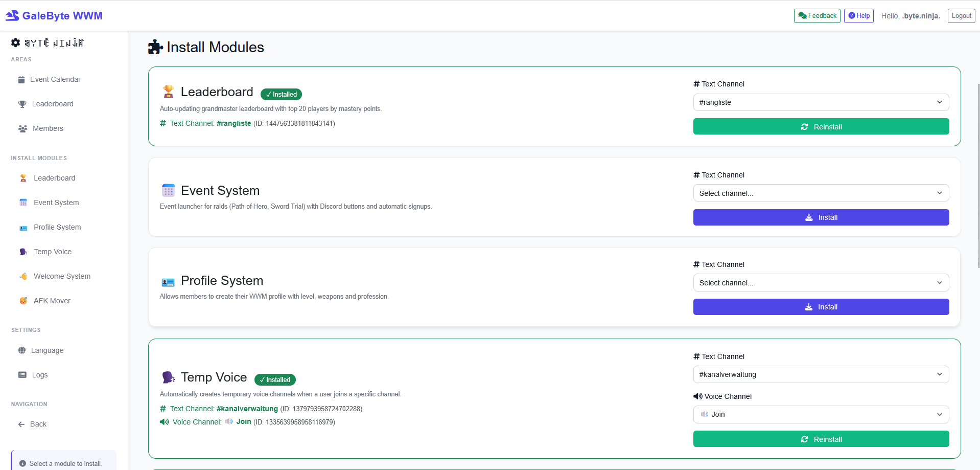980x470 pixels.
Task: Click the Back navigation arrow
Action: point(20,424)
